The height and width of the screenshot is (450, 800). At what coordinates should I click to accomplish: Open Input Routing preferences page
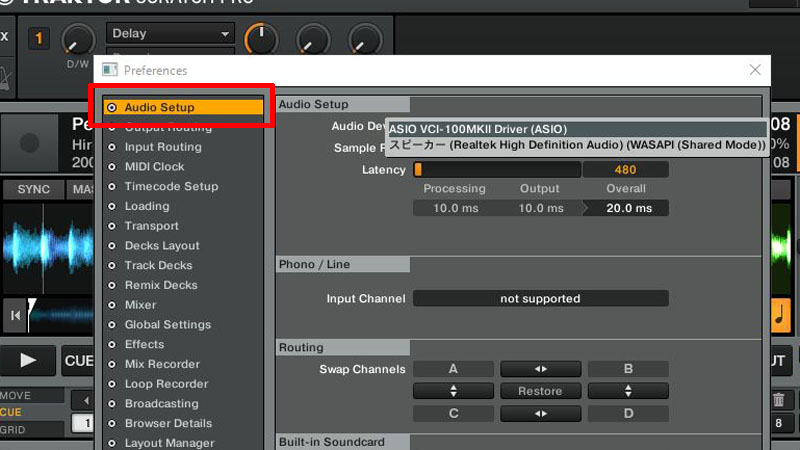click(163, 147)
